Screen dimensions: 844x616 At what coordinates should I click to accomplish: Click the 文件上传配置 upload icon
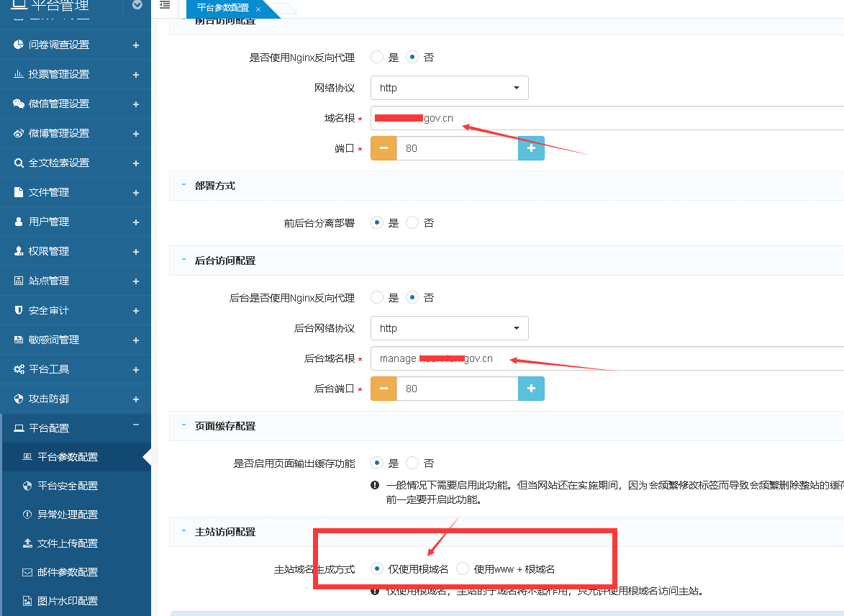(27, 543)
